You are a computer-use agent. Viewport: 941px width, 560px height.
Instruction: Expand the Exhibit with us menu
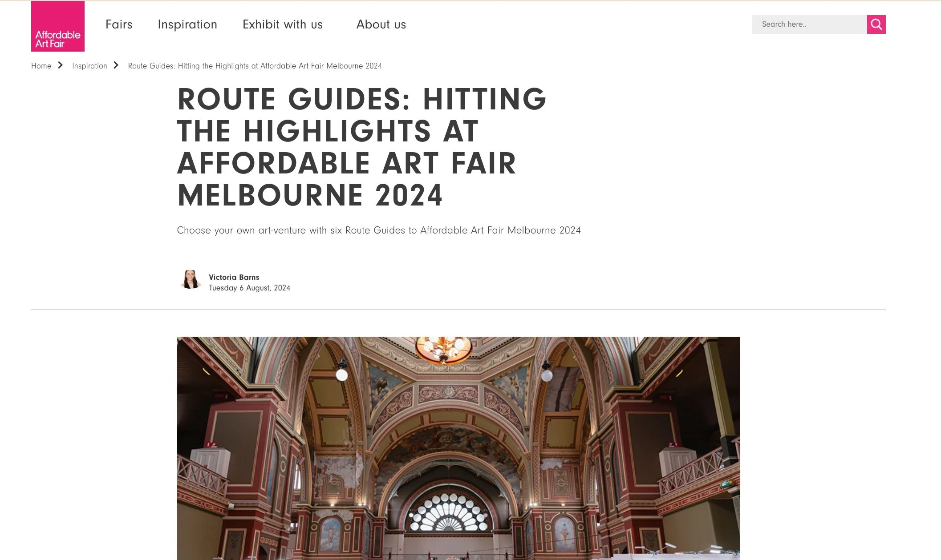coord(283,24)
